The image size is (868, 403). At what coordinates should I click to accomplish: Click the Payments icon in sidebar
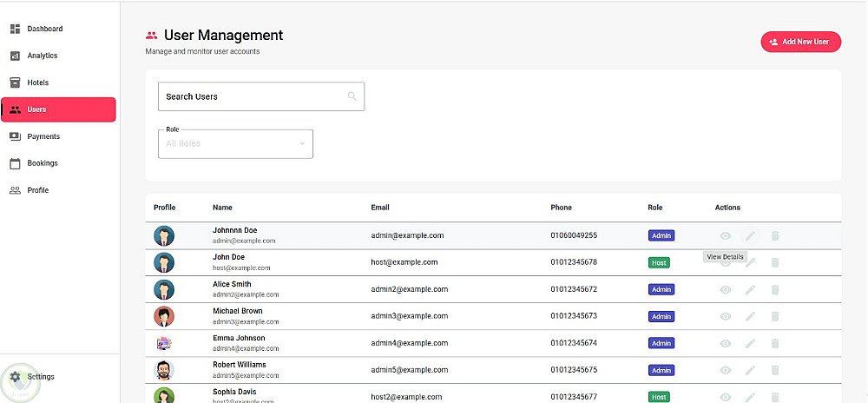(15, 136)
